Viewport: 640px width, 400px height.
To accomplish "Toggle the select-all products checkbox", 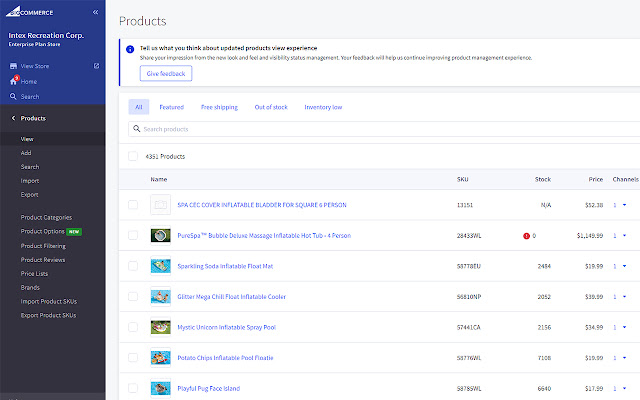I will (x=133, y=156).
